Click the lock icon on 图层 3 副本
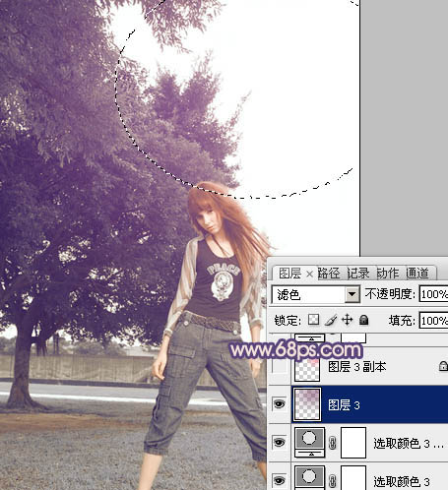 point(443,366)
